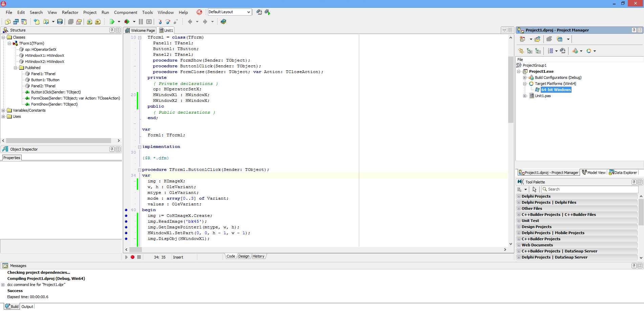Click the Add File to Project icon

pos(89,22)
